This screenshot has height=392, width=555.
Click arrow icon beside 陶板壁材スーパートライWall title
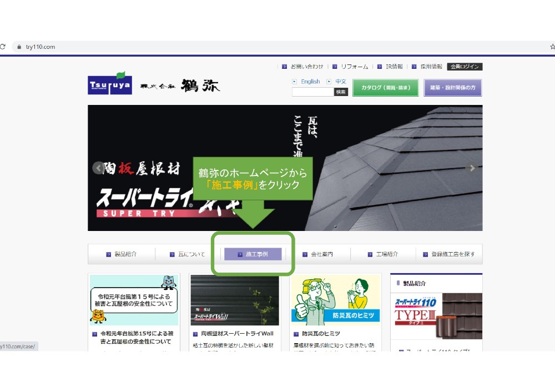click(x=195, y=334)
